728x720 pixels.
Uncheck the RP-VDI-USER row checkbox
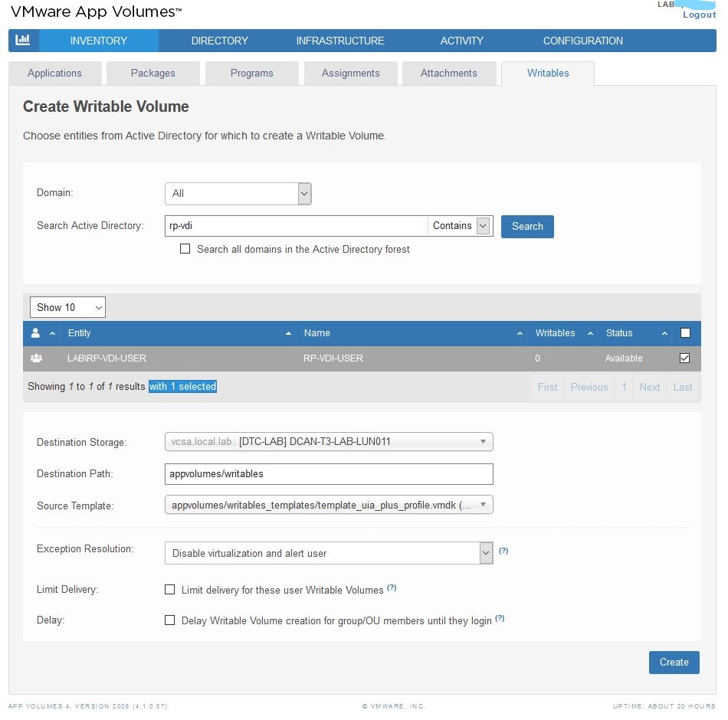[684, 358]
